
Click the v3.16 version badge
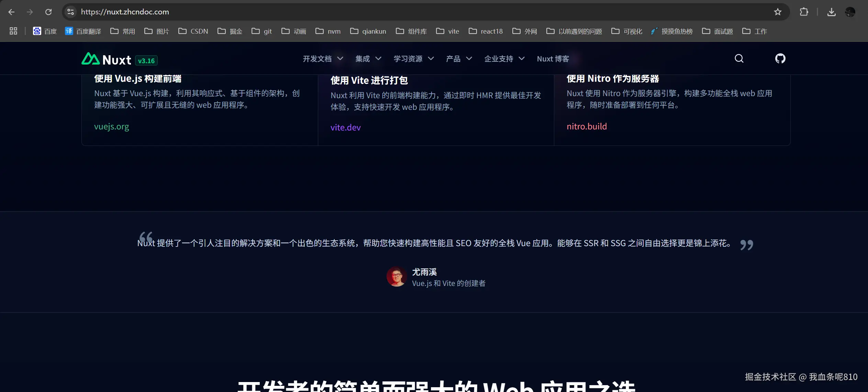coord(146,61)
